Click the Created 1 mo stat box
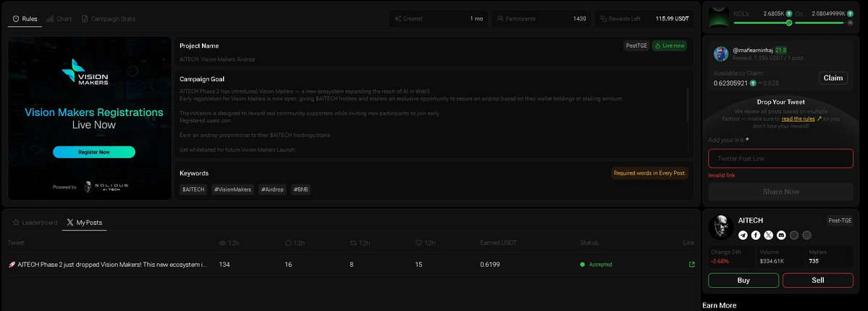 [x=438, y=18]
